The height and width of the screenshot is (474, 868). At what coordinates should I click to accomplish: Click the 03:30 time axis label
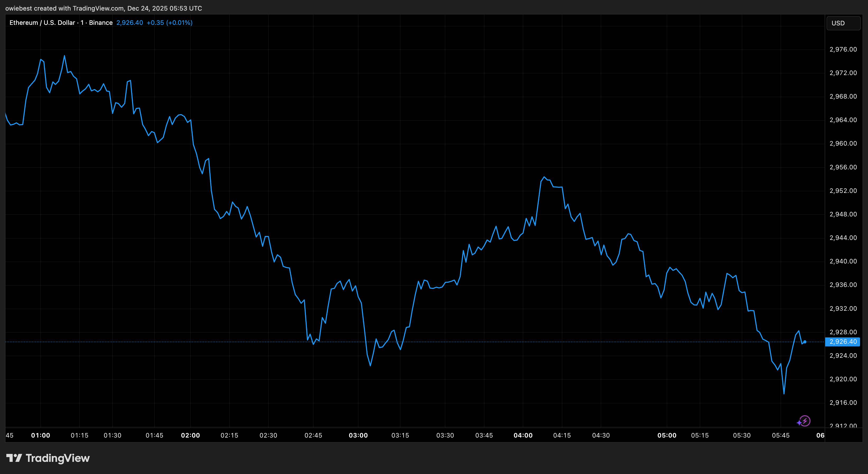pos(445,436)
